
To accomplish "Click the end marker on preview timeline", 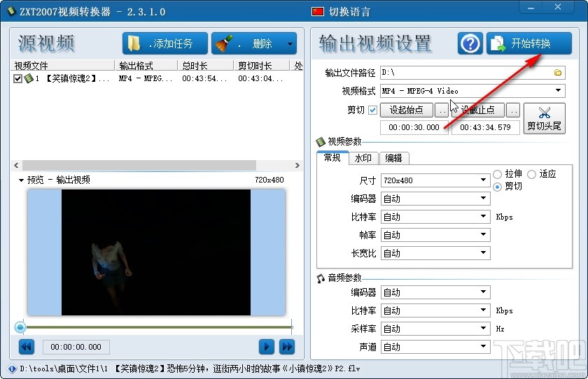I will click(x=292, y=327).
